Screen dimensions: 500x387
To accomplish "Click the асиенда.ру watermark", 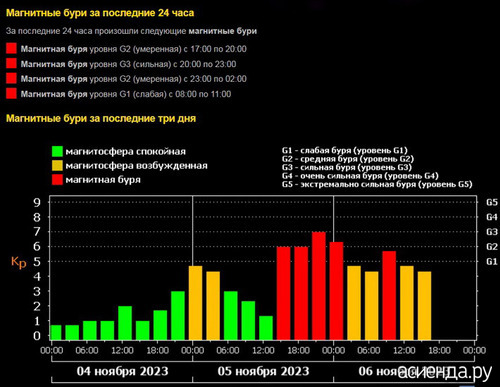I will pos(445,370).
